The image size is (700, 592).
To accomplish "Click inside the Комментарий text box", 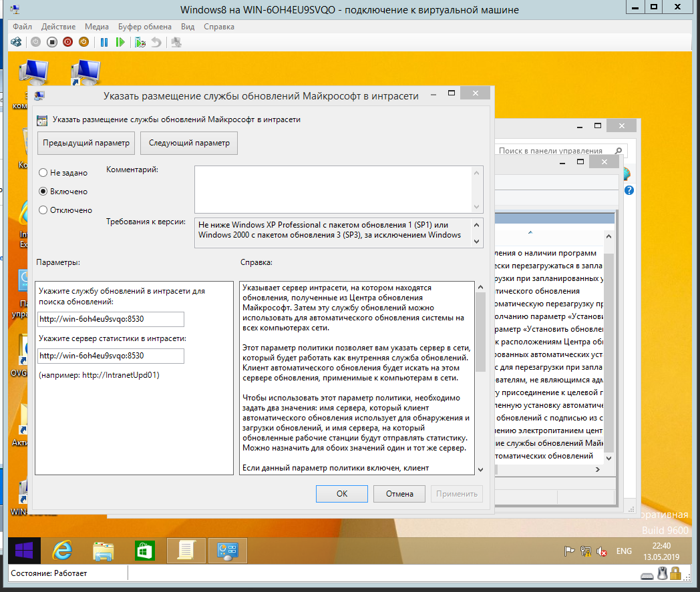I will click(x=333, y=190).
